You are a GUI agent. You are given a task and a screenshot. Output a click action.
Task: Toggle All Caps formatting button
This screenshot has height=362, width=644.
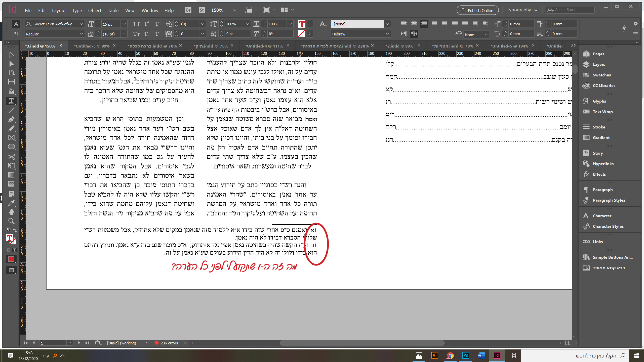point(136,24)
